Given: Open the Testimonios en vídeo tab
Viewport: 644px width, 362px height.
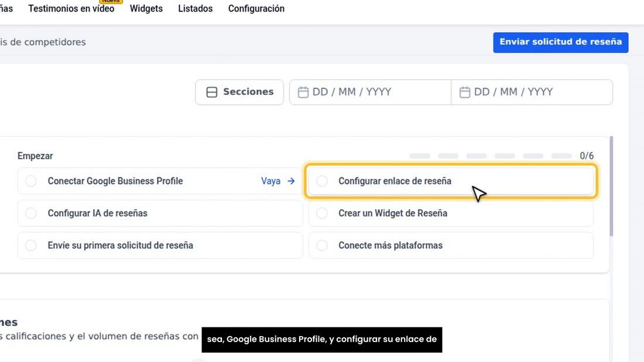Looking at the screenshot, I should [71, 9].
